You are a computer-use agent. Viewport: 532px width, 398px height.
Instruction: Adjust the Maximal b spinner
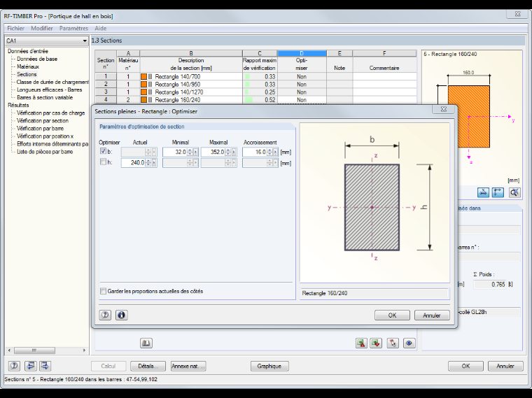click(x=228, y=152)
